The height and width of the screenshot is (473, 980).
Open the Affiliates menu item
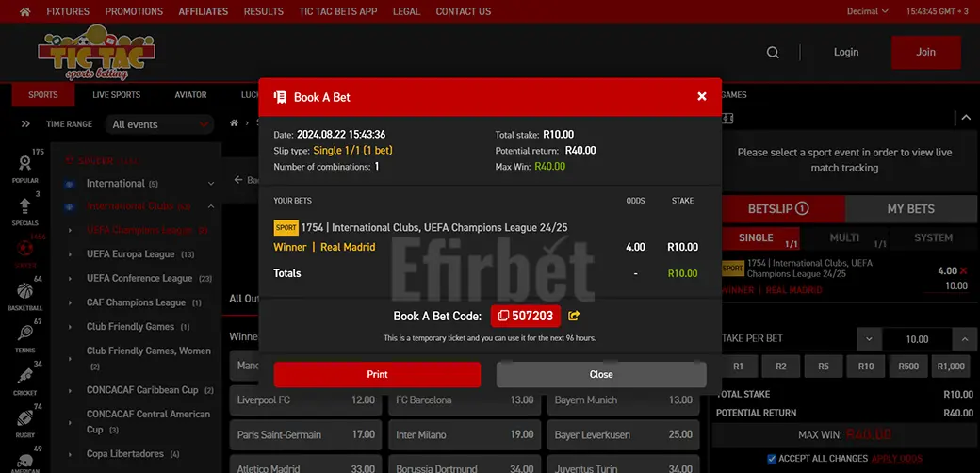pos(204,11)
